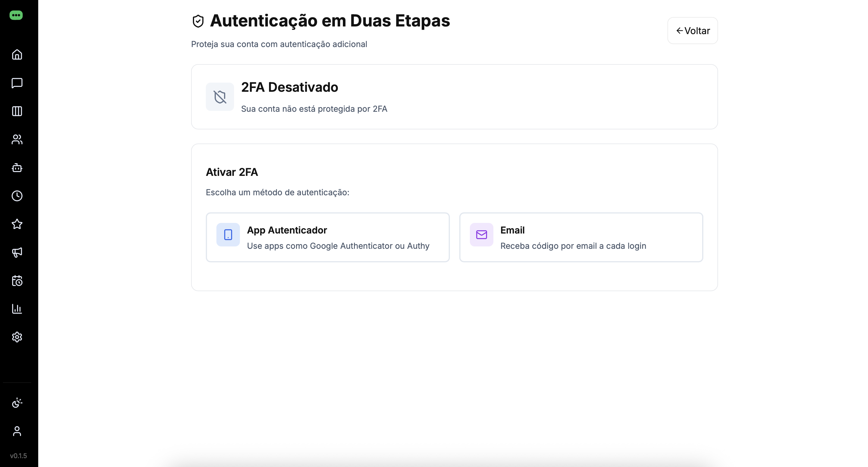Click the crossed-out shield on 2FA Desativado card
868x467 pixels.
(x=219, y=97)
